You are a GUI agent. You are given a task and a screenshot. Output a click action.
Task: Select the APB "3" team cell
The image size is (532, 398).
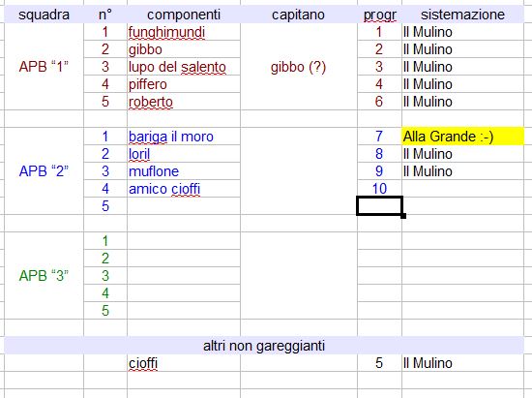44,275
